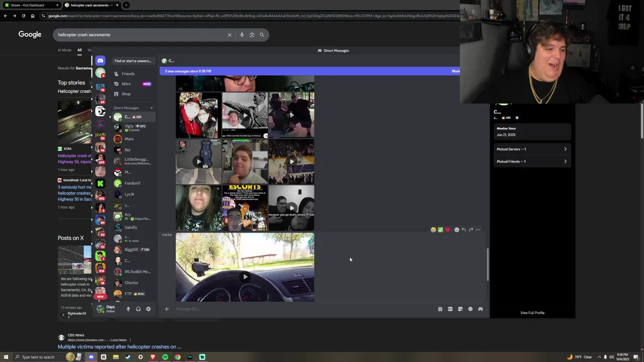Open Spotify from the taskbar
Image resolution: width=644 pixels, height=362 pixels.
[165, 357]
